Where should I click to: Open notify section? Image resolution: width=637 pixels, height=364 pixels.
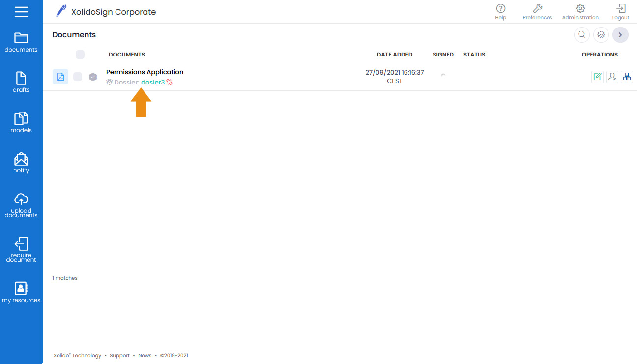(21, 163)
